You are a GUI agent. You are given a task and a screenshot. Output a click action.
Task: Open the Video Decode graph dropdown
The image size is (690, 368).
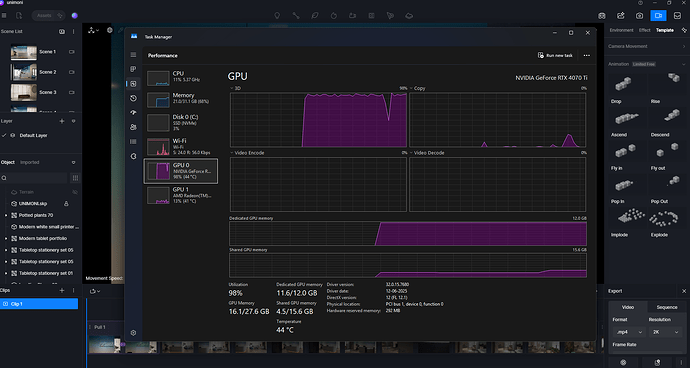[411, 153]
